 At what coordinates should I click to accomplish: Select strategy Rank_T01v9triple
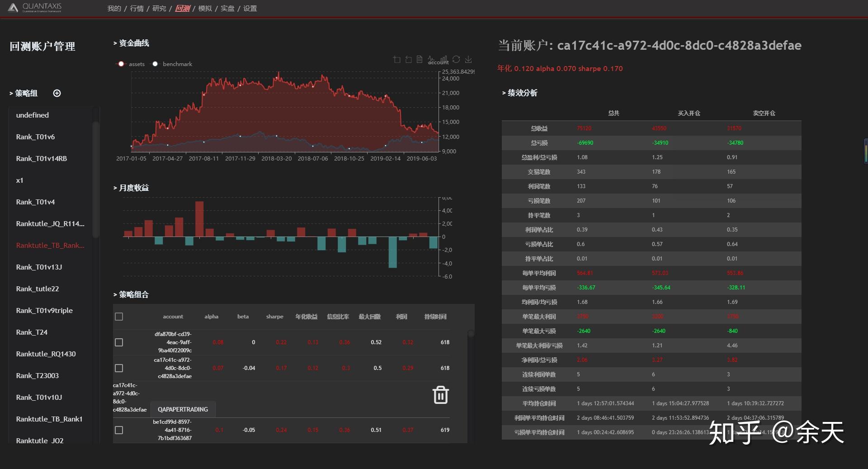[44, 311]
